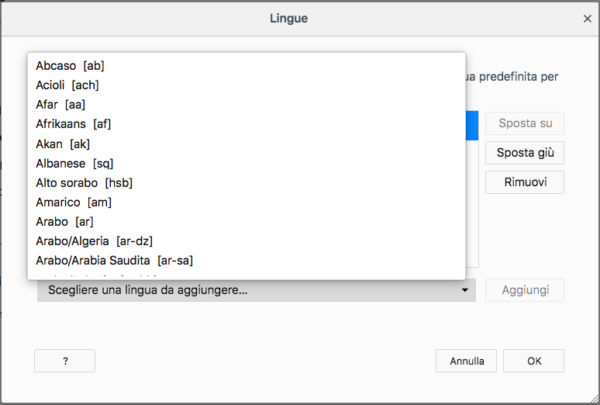Click the Sposta su button

point(525,124)
